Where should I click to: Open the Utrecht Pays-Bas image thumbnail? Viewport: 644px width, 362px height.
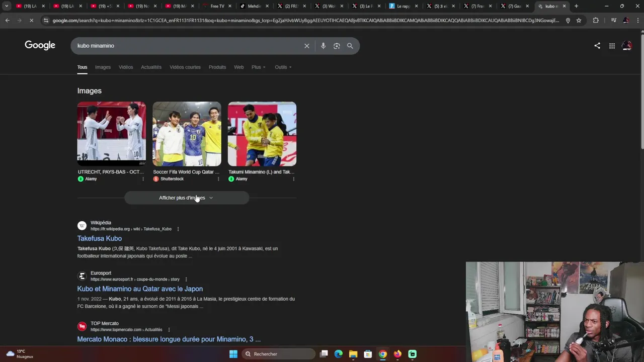112,134
